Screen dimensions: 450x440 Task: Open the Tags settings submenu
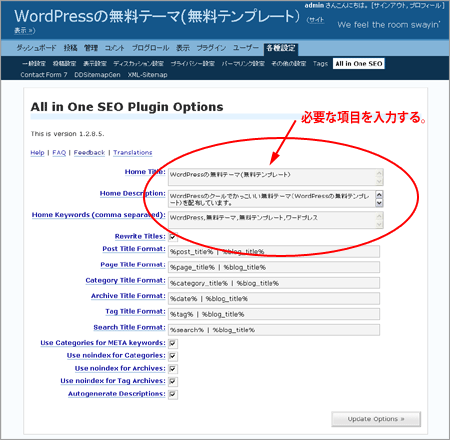pyautogui.click(x=320, y=63)
